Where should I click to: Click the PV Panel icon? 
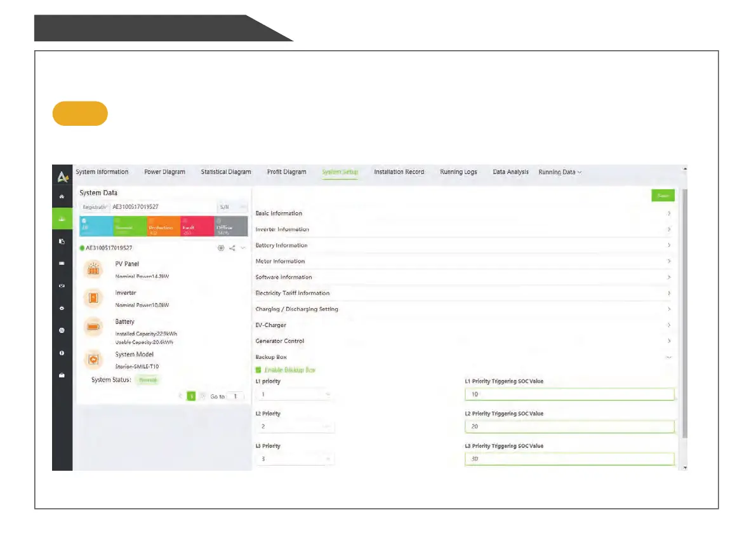click(x=93, y=269)
